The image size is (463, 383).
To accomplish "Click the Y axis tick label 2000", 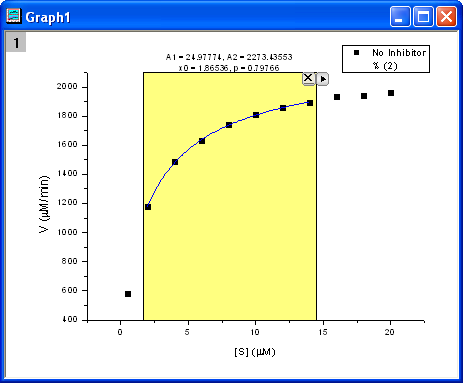I will 67,86.
